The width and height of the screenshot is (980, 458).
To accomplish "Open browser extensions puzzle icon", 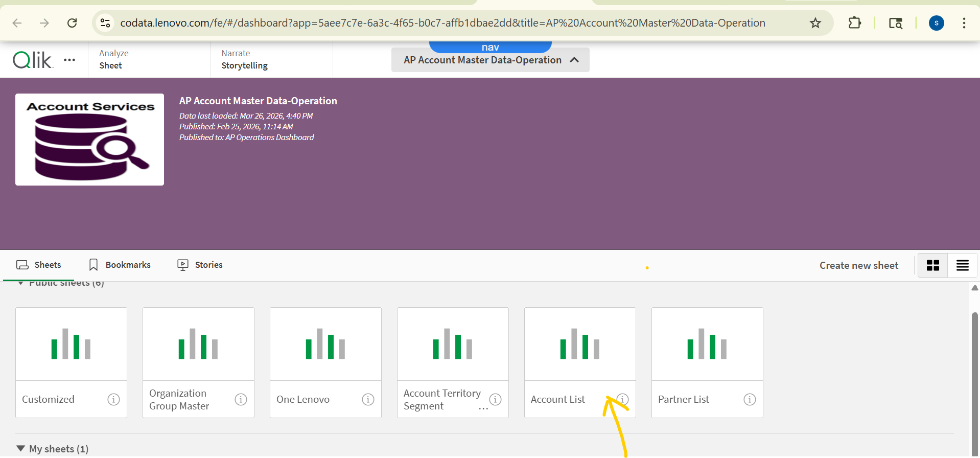I will pyautogui.click(x=854, y=23).
